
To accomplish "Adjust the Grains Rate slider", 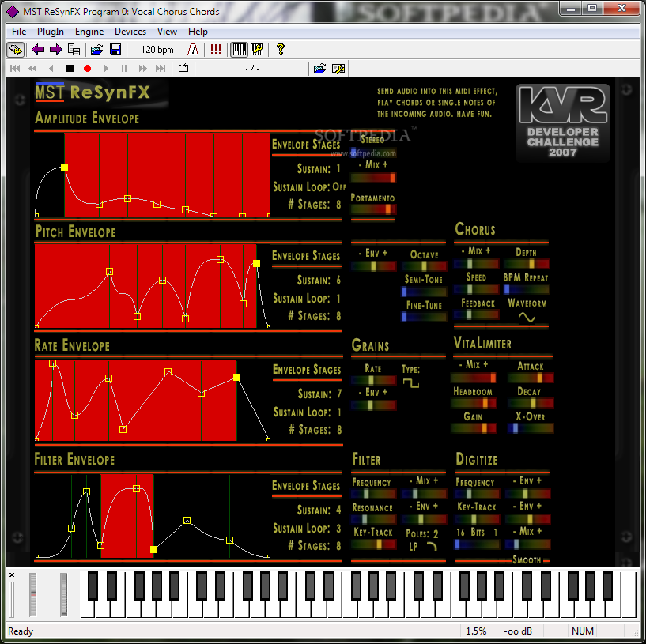I will click(373, 380).
